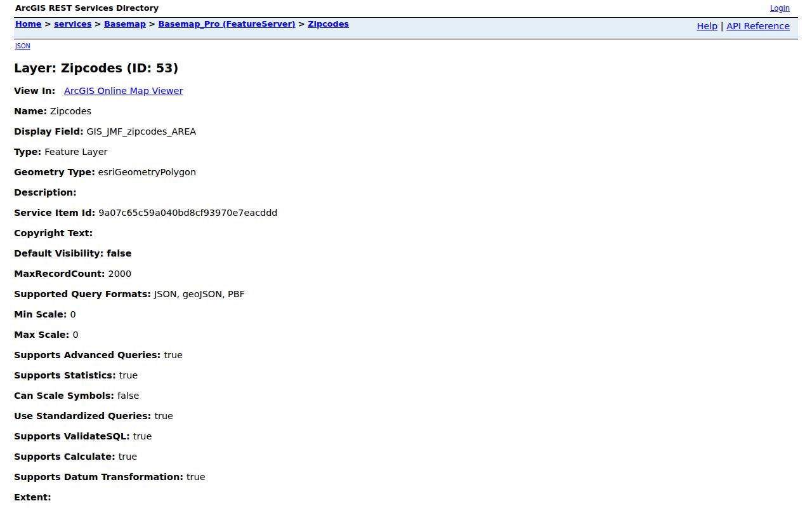Image resolution: width=812 pixels, height=508 pixels.
Task: Click the Default Visibility: false text
Action: coord(73,253)
